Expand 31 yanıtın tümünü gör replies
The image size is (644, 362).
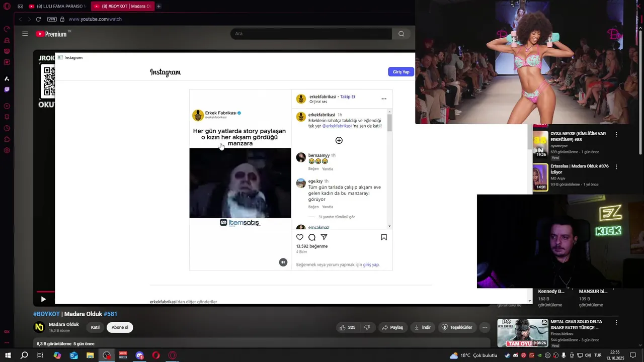click(337, 217)
